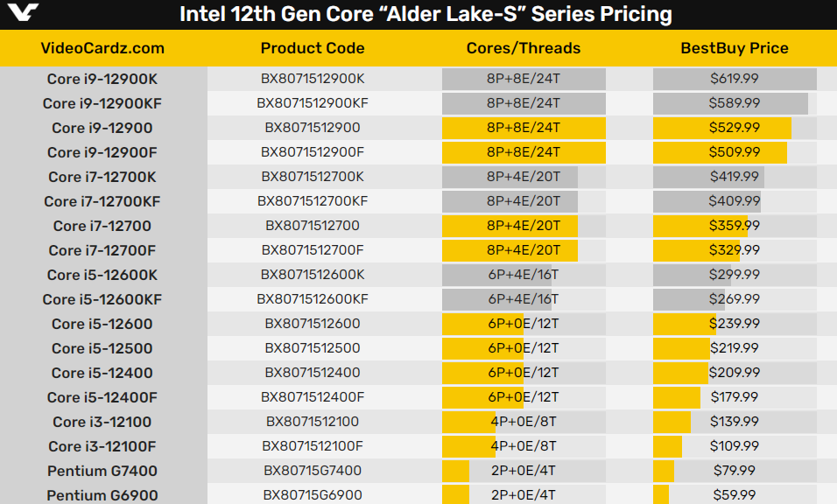The image size is (837, 504).
Task: Click the table title about Alder Lake-S Pricing
Action: 426,14
